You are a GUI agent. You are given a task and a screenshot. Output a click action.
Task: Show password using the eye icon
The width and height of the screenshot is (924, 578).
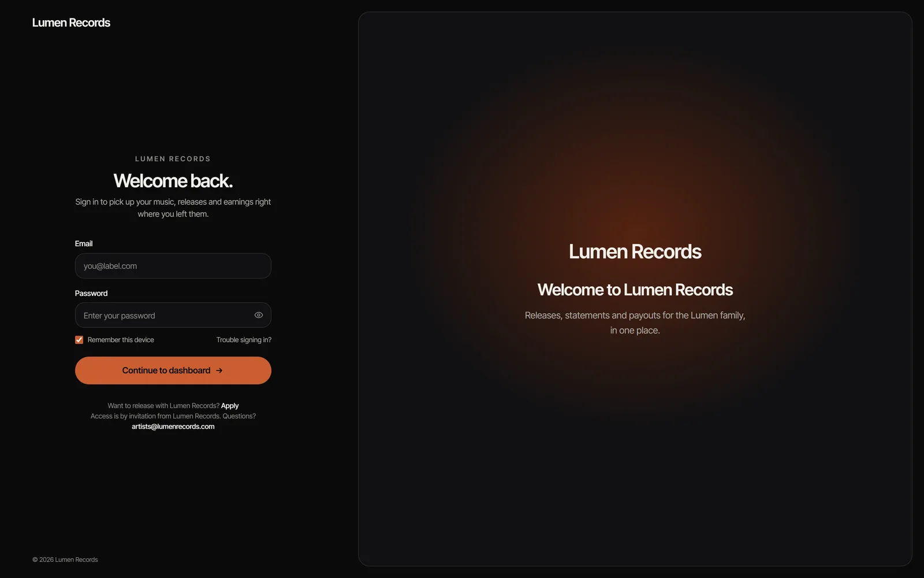click(x=259, y=315)
